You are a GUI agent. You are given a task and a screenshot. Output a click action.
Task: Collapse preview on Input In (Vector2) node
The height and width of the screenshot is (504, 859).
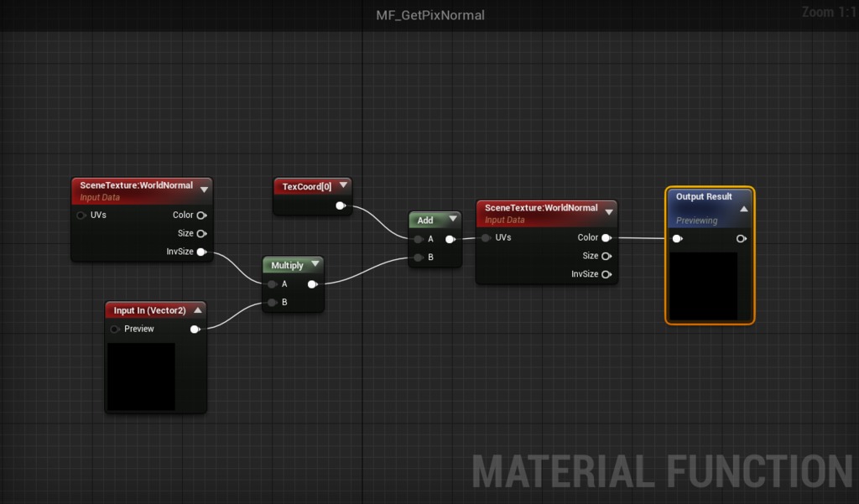(198, 310)
